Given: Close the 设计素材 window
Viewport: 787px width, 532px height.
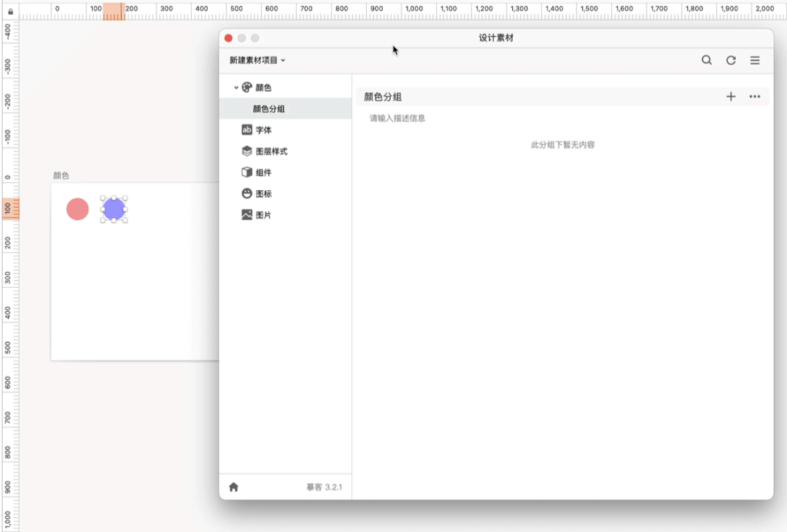Looking at the screenshot, I should point(228,38).
